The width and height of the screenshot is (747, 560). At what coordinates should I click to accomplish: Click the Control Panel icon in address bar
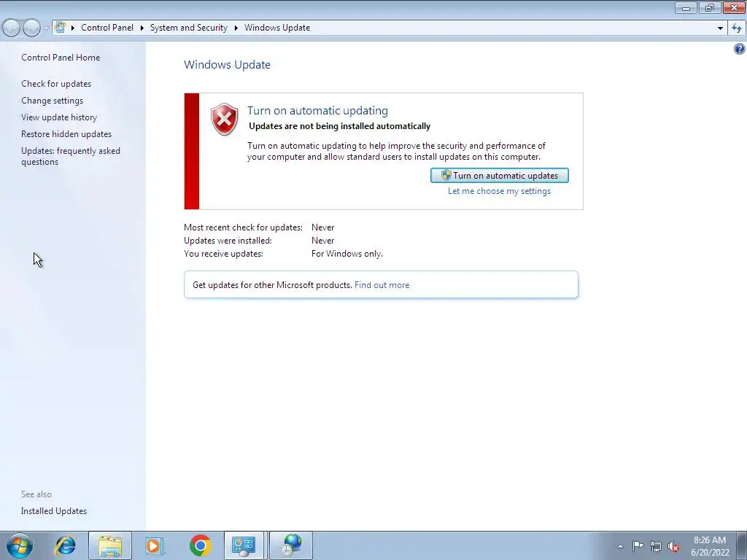(60, 28)
